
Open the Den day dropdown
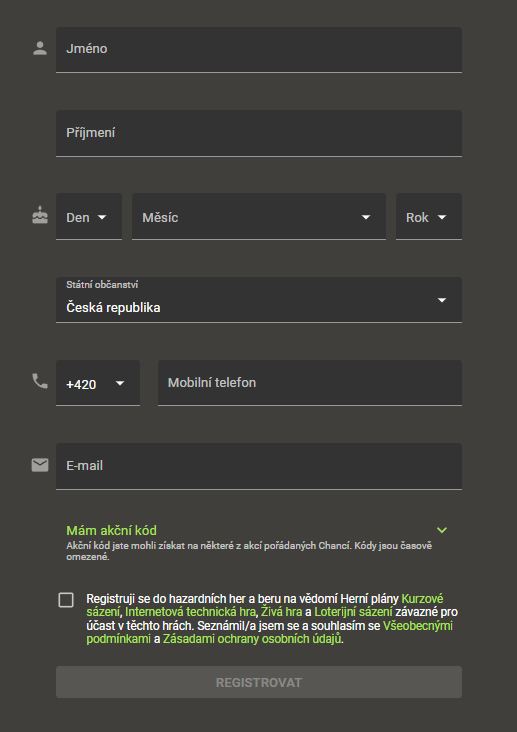89,217
